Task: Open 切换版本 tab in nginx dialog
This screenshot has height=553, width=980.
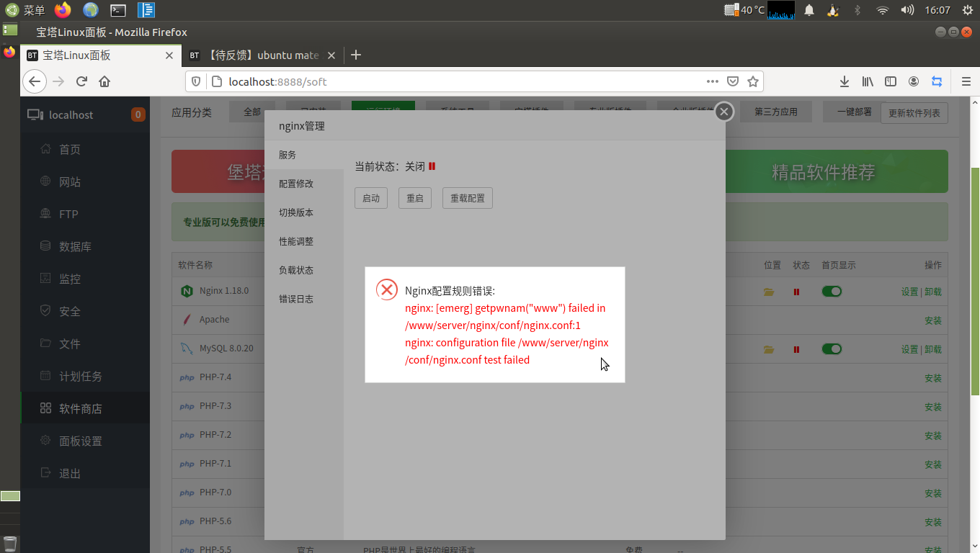Action: click(304, 212)
